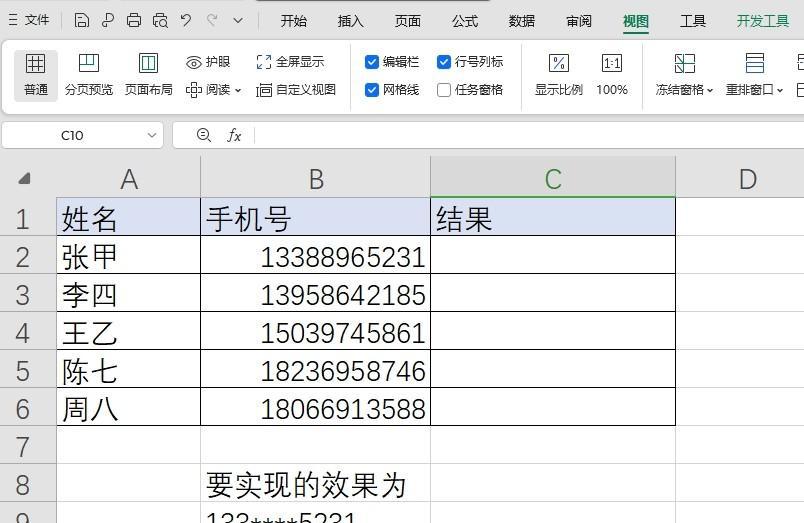Image resolution: width=804 pixels, height=523 pixels.
Task: Open the 重排窗口 dropdown
Action: pyautogui.click(x=754, y=75)
